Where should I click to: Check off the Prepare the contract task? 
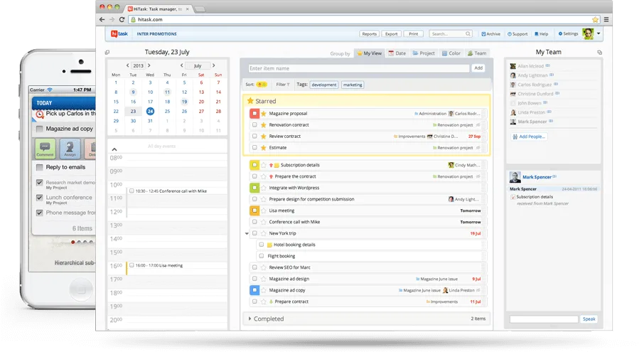(x=254, y=176)
